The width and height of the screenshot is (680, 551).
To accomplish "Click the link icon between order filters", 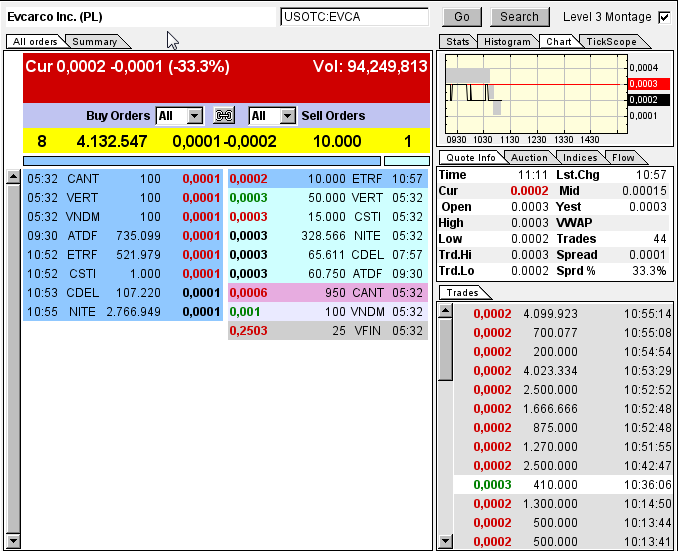I will 224,116.
